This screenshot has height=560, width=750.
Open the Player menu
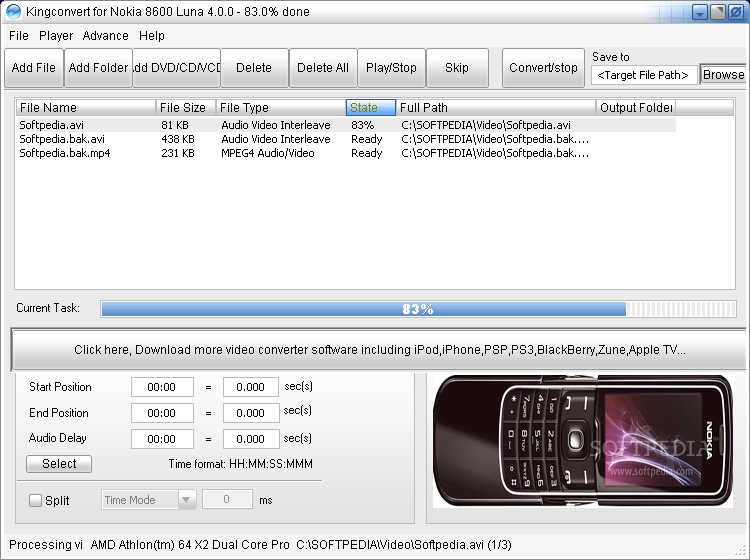coord(56,36)
